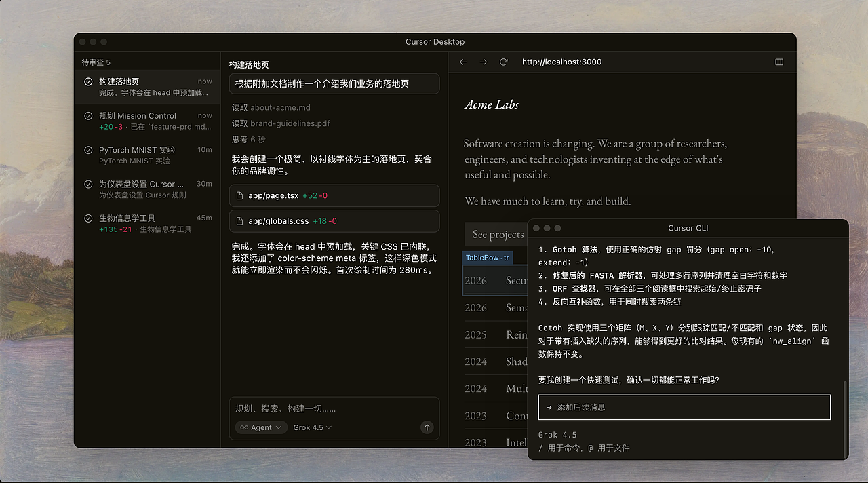This screenshot has width=868, height=483.
Task: Click the browser back arrow
Action: pyautogui.click(x=463, y=62)
